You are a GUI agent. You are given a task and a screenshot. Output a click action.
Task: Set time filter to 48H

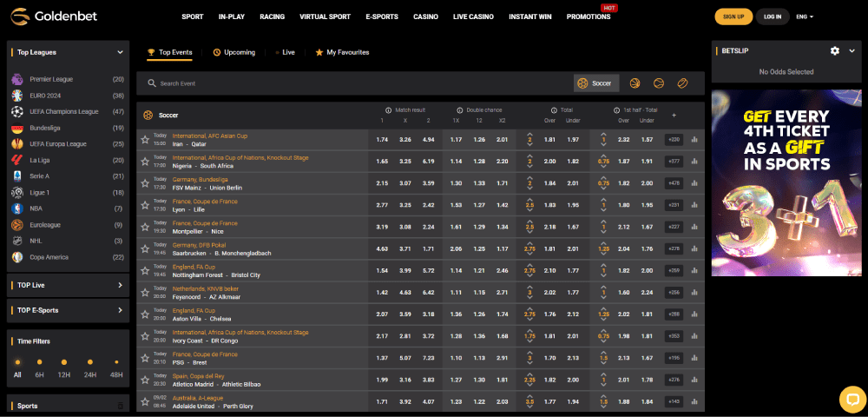pyautogui.click(x=116, y=369)
